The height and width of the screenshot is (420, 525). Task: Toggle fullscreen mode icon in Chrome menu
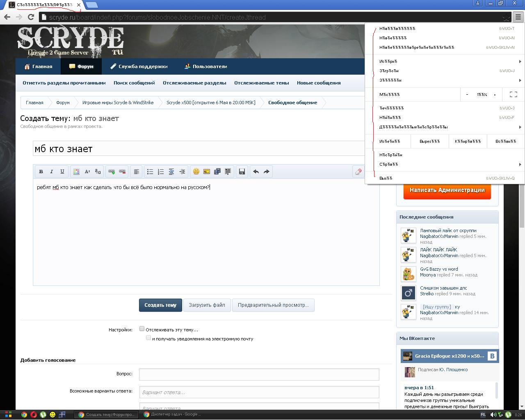click(x=513, y=94)
